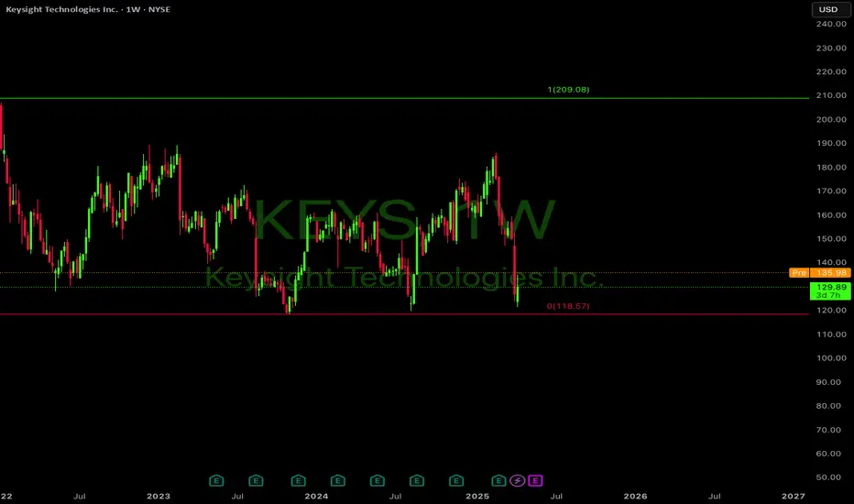Click the orange Pre 135.98 price tag
The width and height of the screenshot is (854, 504).
pyautogui.click(x=820, y=272)
